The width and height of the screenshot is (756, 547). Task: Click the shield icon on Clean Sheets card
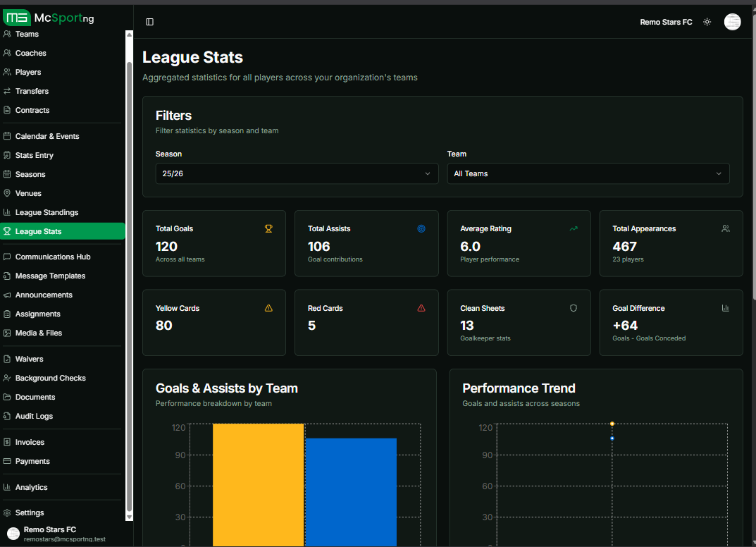point(573,308)
